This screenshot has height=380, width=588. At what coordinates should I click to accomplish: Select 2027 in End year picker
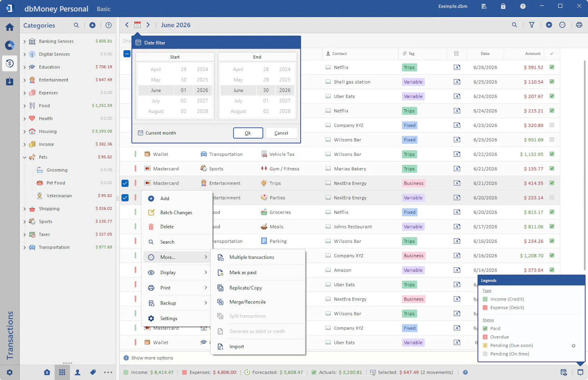click(285, 101)
